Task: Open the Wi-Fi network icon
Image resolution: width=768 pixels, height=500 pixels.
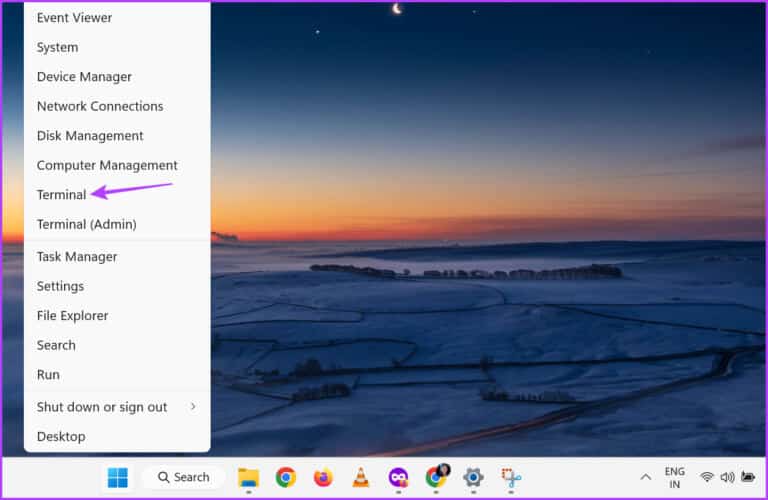Action: coord(706,477)
